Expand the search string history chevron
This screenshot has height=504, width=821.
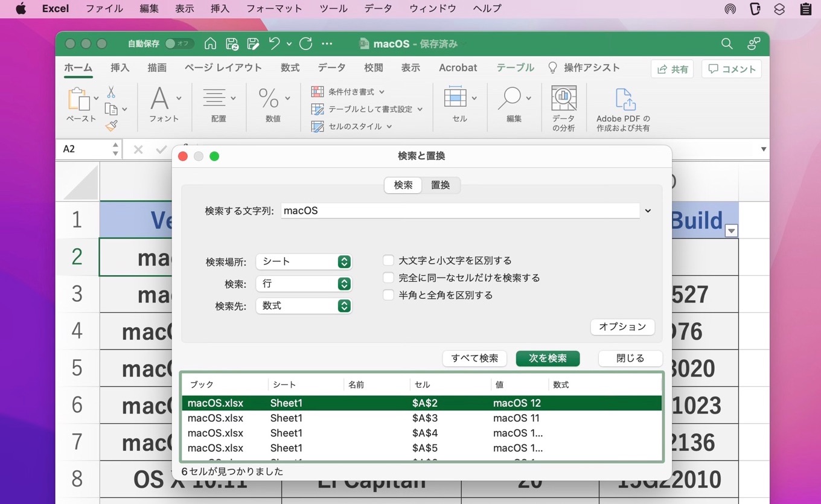(648, 211)
